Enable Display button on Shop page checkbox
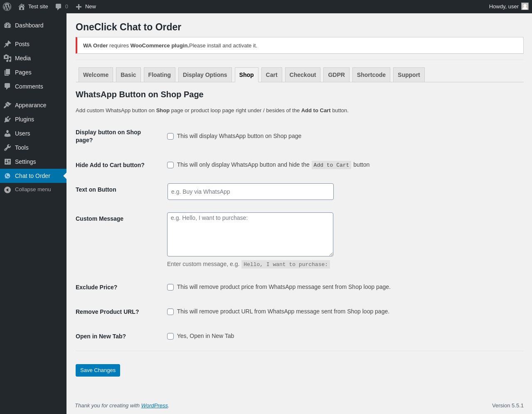 [x=170, y=136]
